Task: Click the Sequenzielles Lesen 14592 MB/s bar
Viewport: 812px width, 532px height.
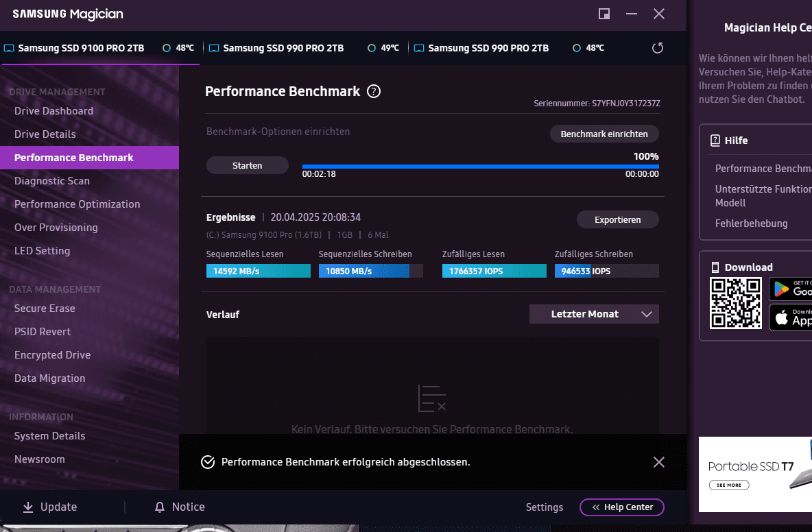Action: [x=259, y=271]
